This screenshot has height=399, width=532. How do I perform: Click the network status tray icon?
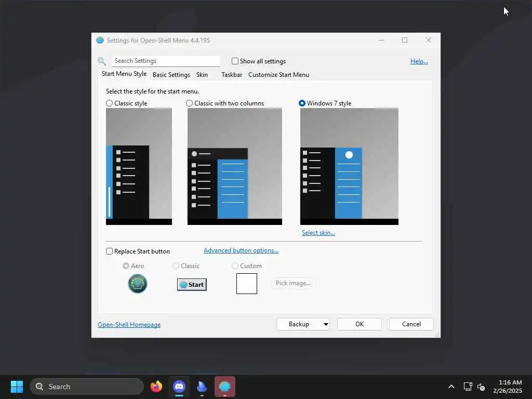pos(468,387)
